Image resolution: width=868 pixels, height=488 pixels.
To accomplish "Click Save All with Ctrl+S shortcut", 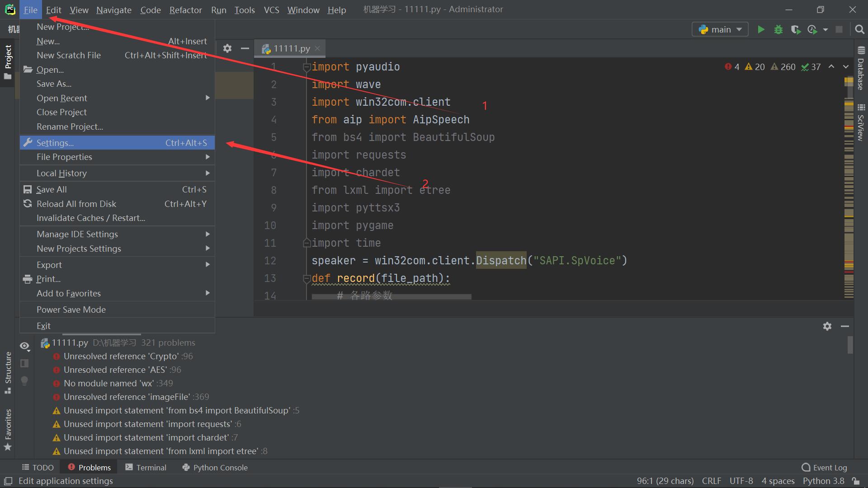I will 51,189.
